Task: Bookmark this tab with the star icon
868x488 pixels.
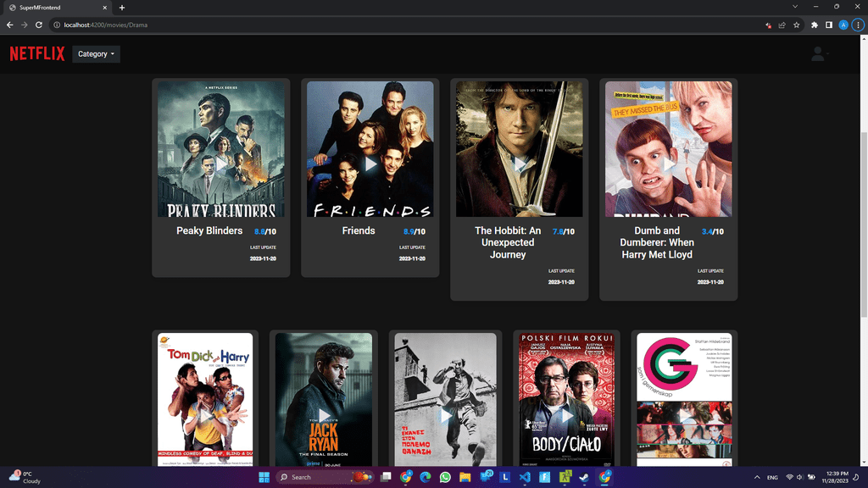Action: click(796, 25)
